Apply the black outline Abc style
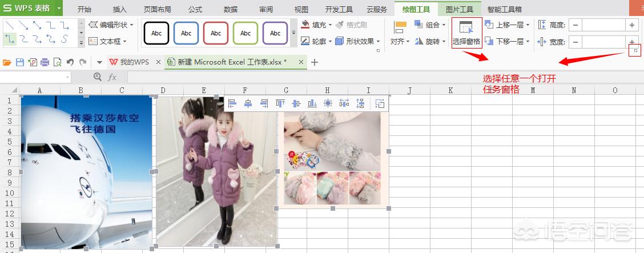This screenshot has width=644, height=253. click(156, 33)
